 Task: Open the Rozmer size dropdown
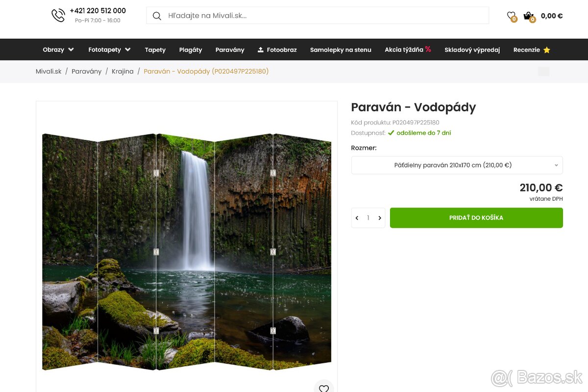tap(457, 165)
